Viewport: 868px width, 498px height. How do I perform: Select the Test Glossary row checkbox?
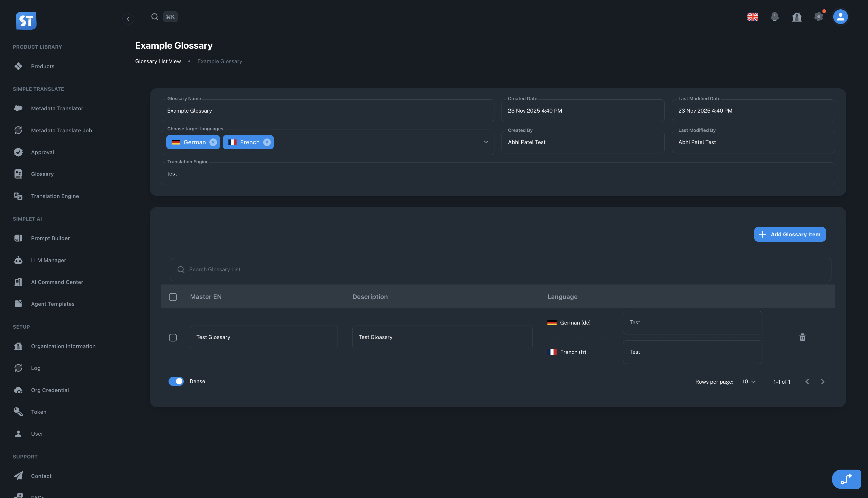pos(173,337)
